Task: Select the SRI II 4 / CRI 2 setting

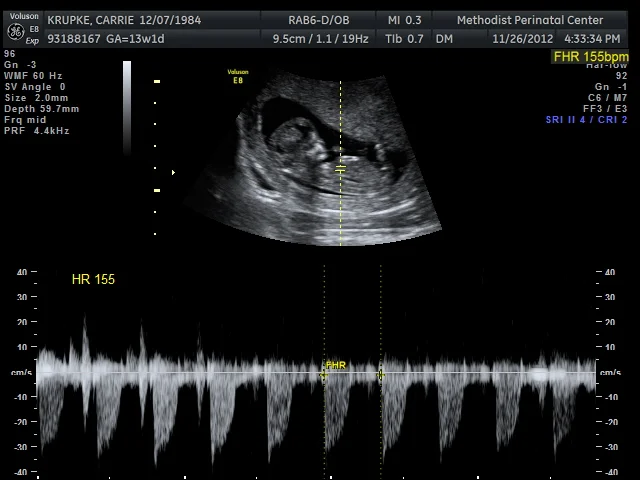Action: [586, 120]
